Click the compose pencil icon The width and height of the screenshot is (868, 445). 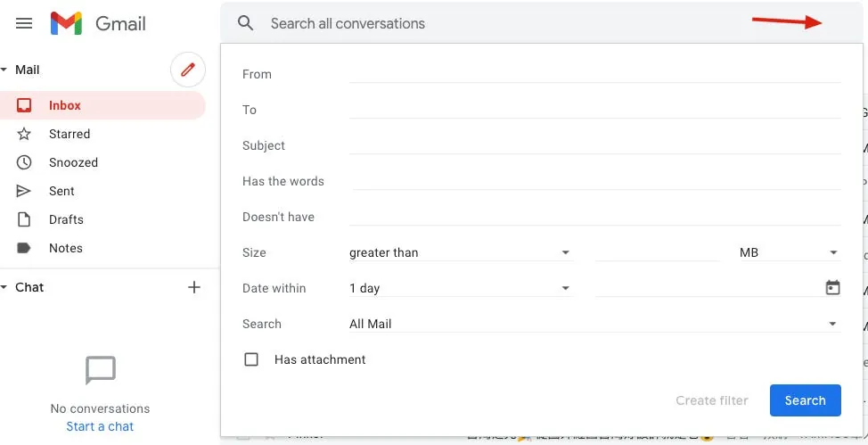pyautogui.click(x=187, y=70)
